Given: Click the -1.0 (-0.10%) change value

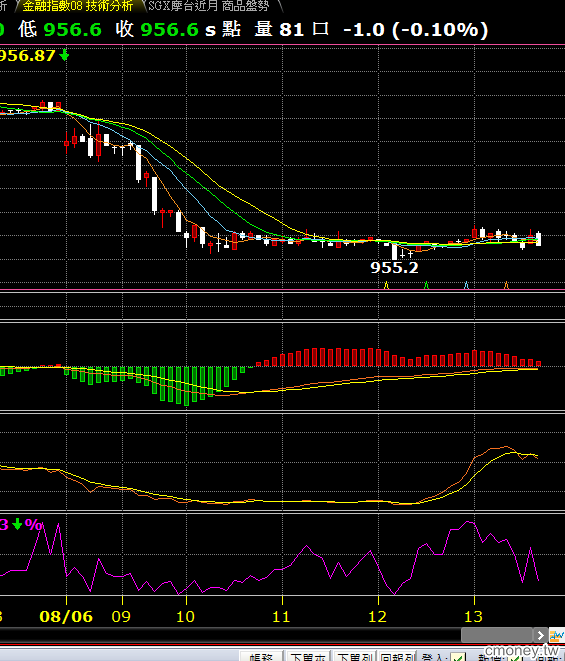Looking at the screenshot, I should click(x=416, y=30).
